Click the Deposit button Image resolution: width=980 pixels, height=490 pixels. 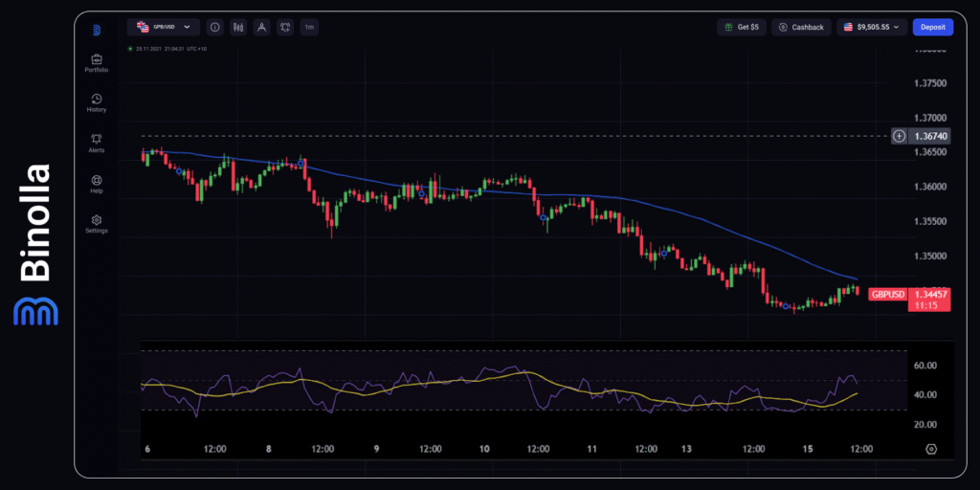[932, 27]
